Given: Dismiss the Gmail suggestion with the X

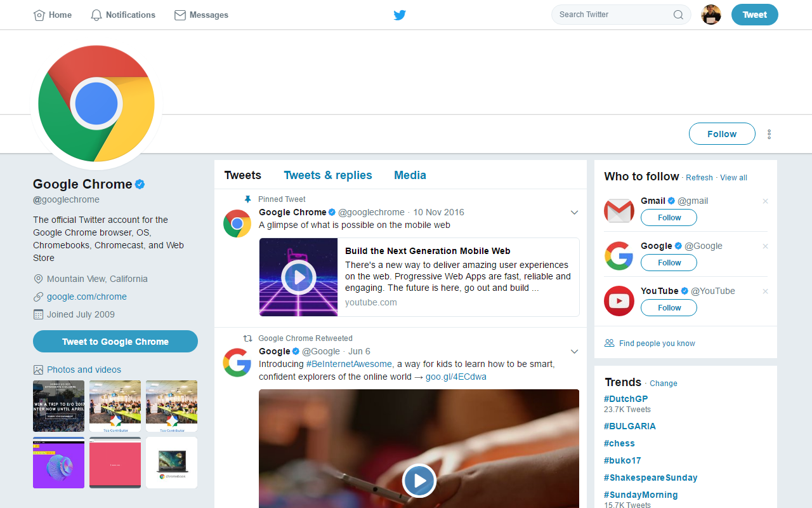Looking at the screenshot, I should pos(765,201).
